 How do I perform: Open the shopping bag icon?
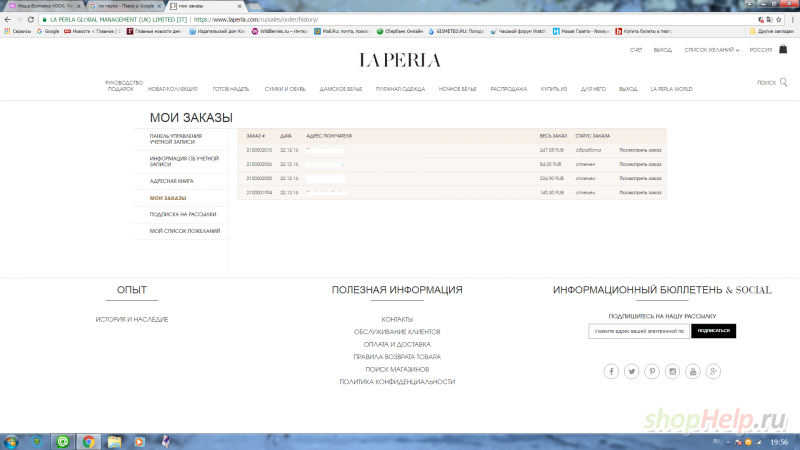point(783,49)
